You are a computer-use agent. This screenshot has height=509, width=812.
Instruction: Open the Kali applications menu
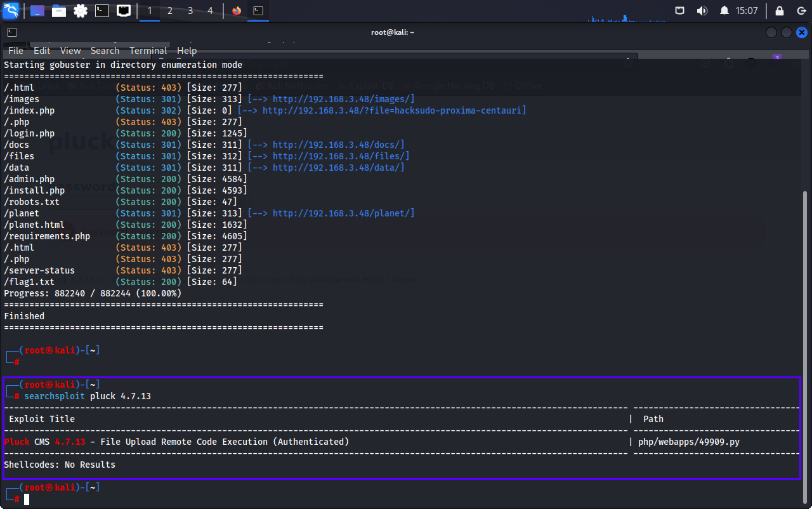11,11
